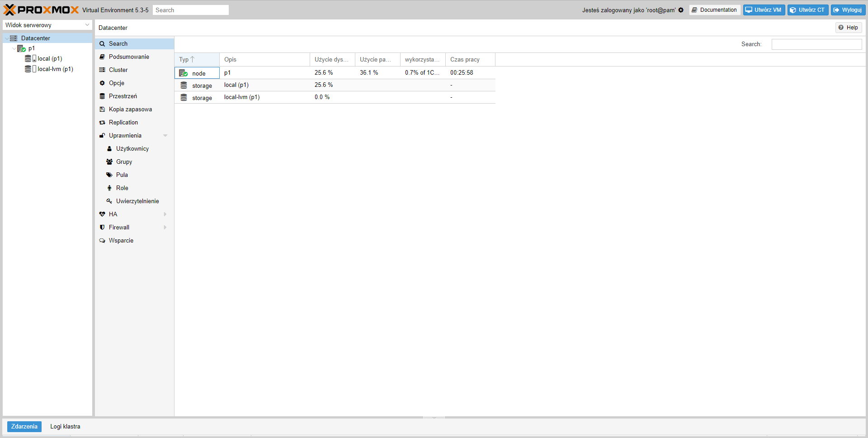Click the top Search input field

(x=190, y=10)
